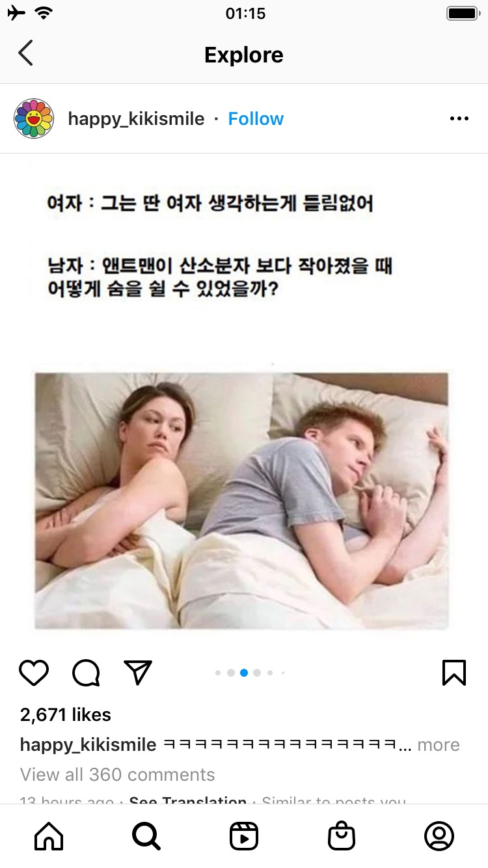
Task: Tap the couple-in-bed meme image
Action: point(241,500)
